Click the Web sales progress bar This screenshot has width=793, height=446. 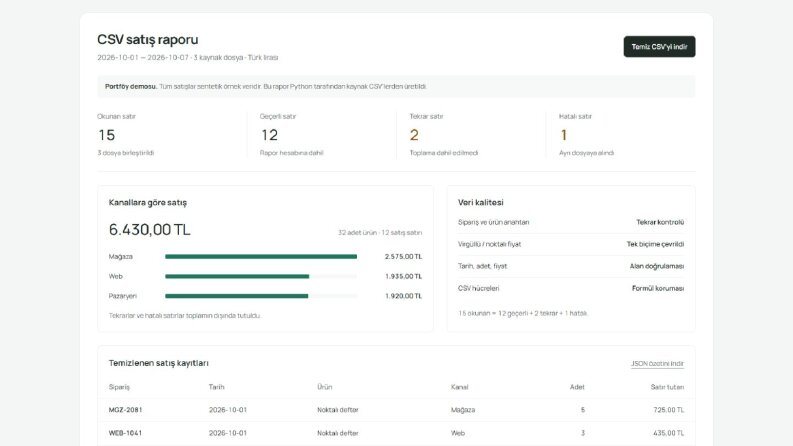coord(261,277)
